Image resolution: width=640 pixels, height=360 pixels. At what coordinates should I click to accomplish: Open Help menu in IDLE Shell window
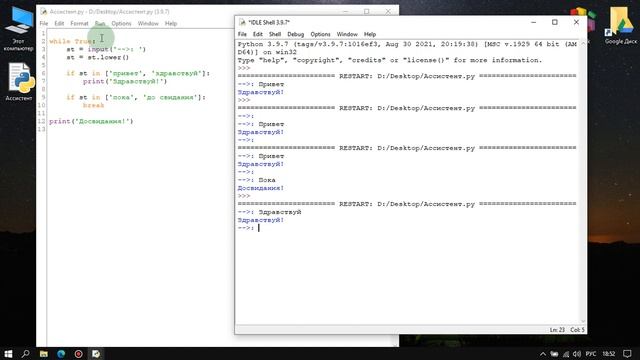click(370, 34)
